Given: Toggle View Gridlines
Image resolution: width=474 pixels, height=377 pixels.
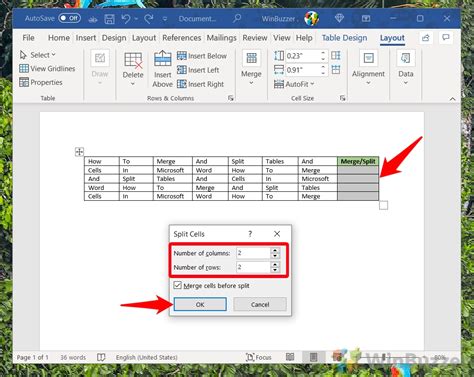Looking at the screenshot, I should (x=47, y=68).
